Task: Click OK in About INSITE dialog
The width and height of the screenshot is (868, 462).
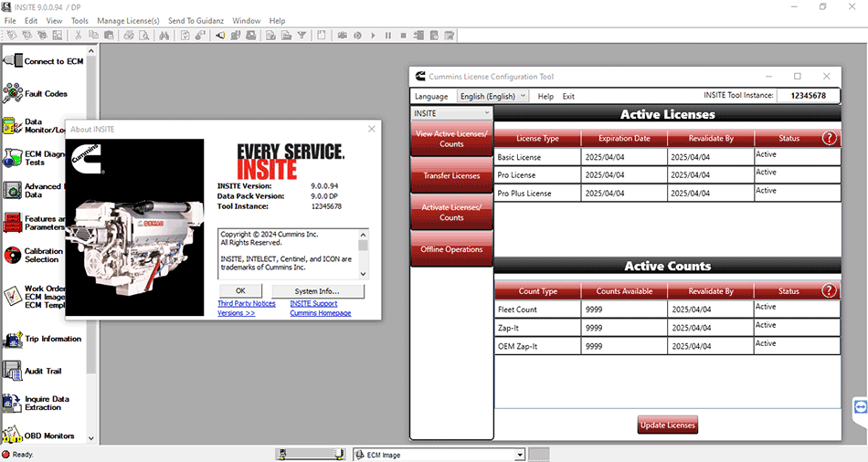Action: pos(240,290)
